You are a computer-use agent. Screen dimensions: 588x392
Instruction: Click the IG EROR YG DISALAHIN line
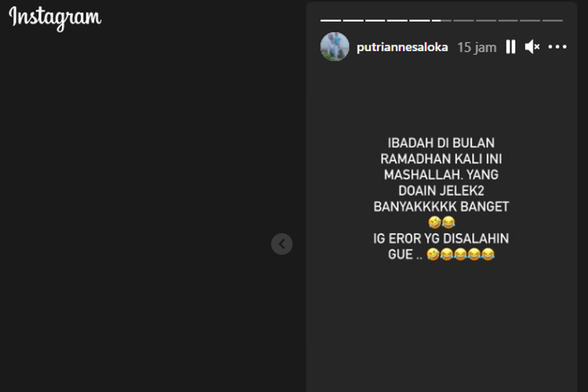click(x=441, y=238)
